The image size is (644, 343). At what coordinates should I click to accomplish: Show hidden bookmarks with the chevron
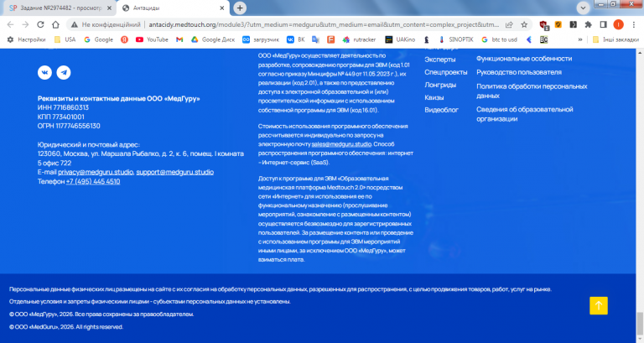[580, 39]
